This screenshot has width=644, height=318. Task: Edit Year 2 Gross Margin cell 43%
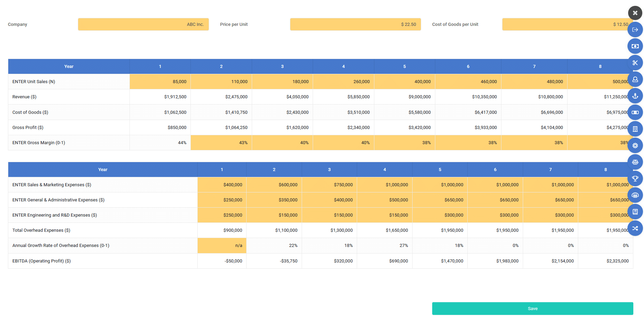221,143
